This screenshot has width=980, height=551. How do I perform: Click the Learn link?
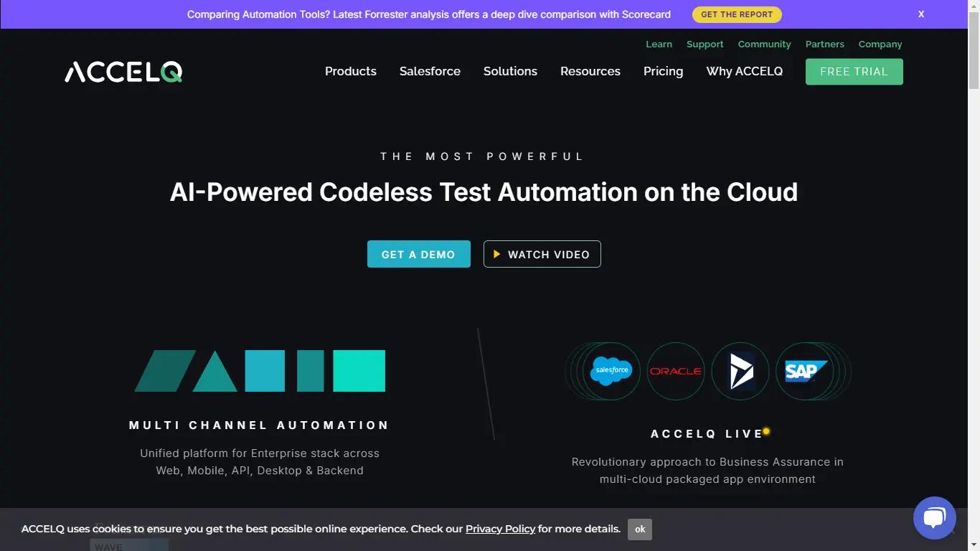pyautogui.click(x=659, y=44)
